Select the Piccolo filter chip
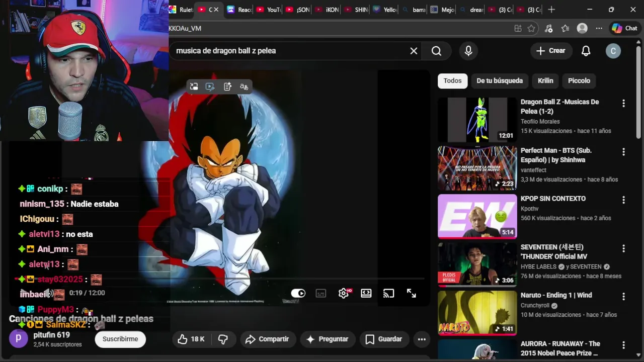644x362 pixels. click(x=579, y=80)
